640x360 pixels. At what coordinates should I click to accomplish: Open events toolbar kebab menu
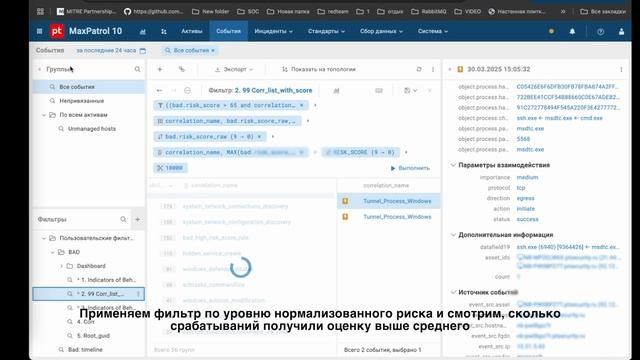point(433,69)
